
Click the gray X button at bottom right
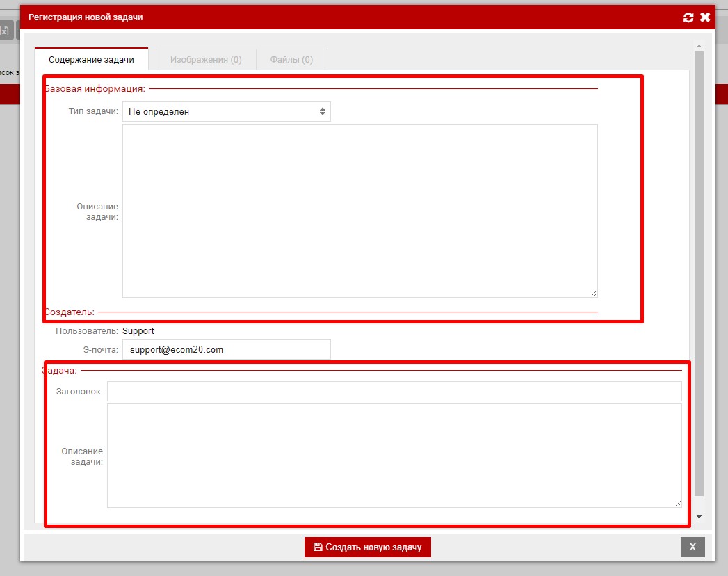[693, 547]
